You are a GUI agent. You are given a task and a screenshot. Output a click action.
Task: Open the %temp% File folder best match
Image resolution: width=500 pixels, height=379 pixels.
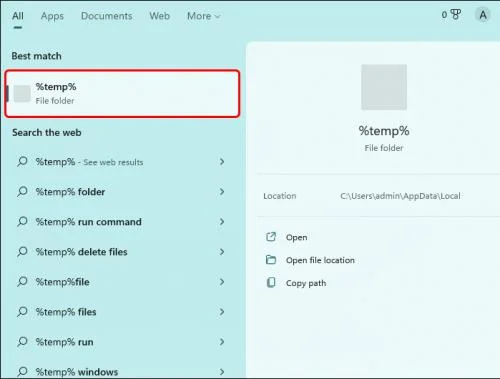point(122,94)
